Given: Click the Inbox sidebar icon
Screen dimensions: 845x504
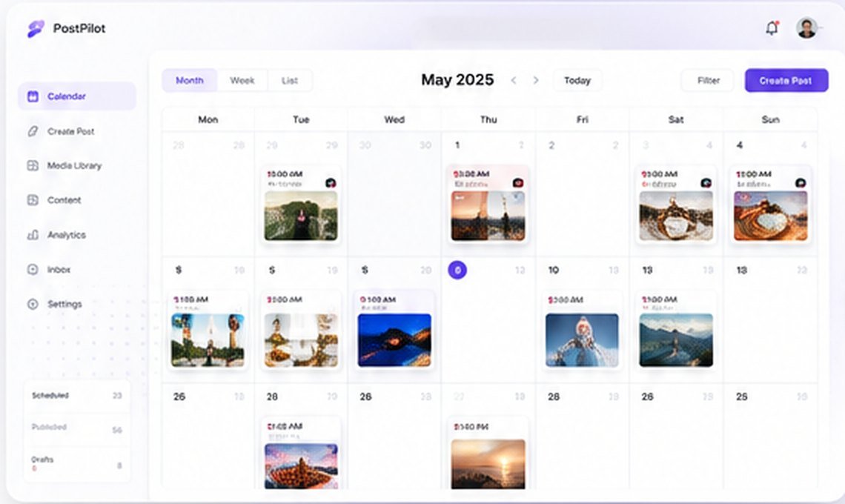Looking at the screenshot, I should [x=33, y=269].
